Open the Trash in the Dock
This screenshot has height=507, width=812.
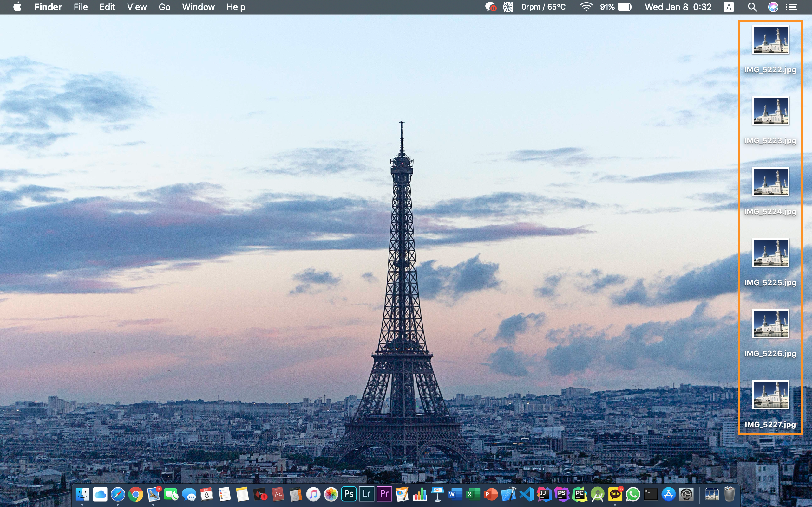730,494
